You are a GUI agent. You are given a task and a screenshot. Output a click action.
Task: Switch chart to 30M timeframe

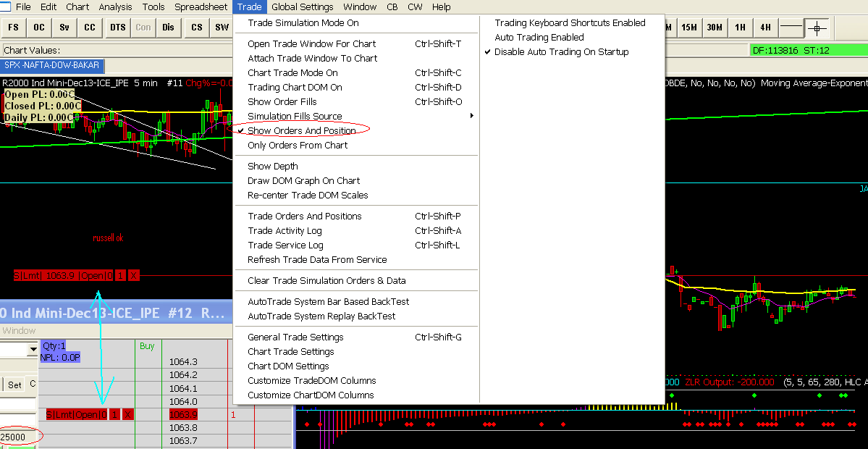714,27
